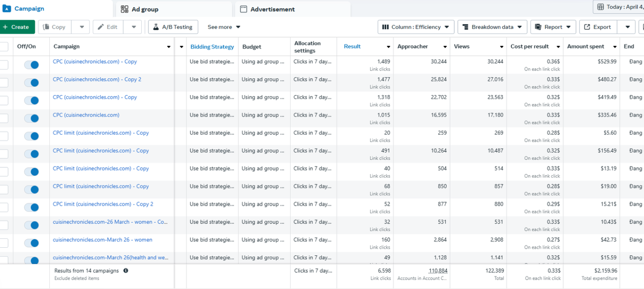Tick the header select-all checkbox
Screen dimensions: 644x289
pyautogui.click(x=4, y=47)
